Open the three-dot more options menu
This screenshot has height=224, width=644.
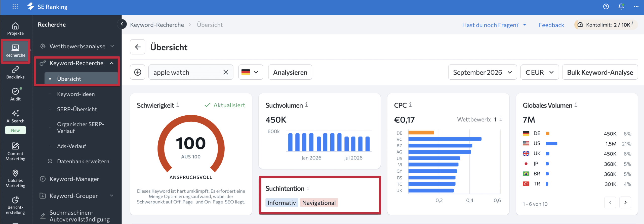click(x=636, y=7)
